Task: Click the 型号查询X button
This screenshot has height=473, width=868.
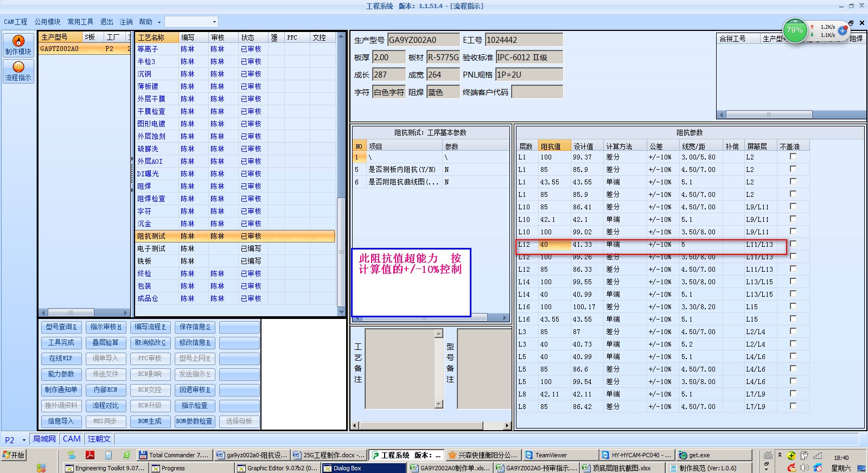Action: tap(61, 327)
